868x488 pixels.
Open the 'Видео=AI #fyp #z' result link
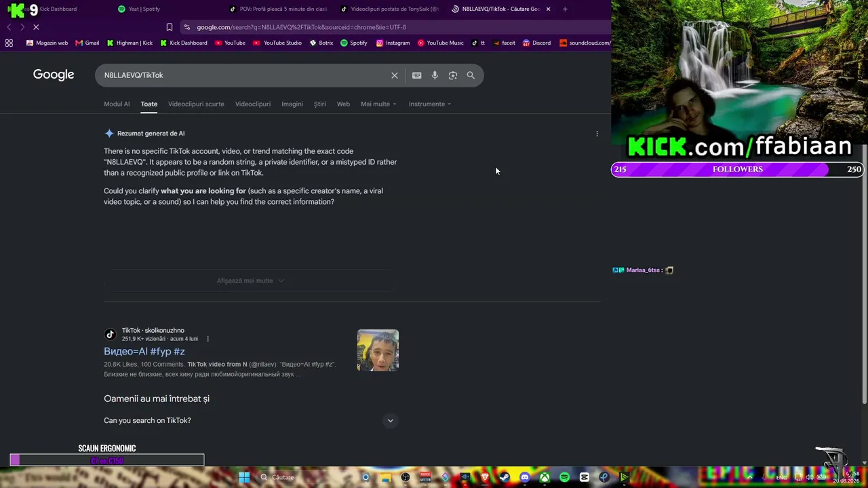pyautogui.click(x=144, y=351)
